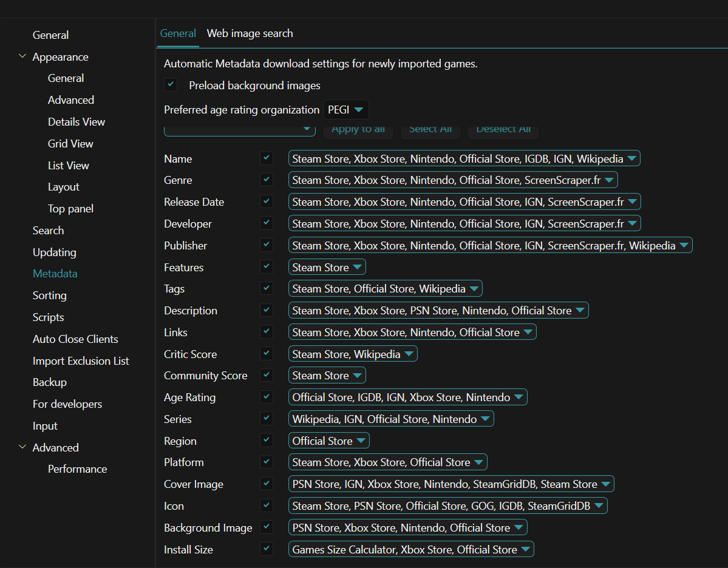728x568 pixels.
Task: Open List View settings
Action: 68,166
